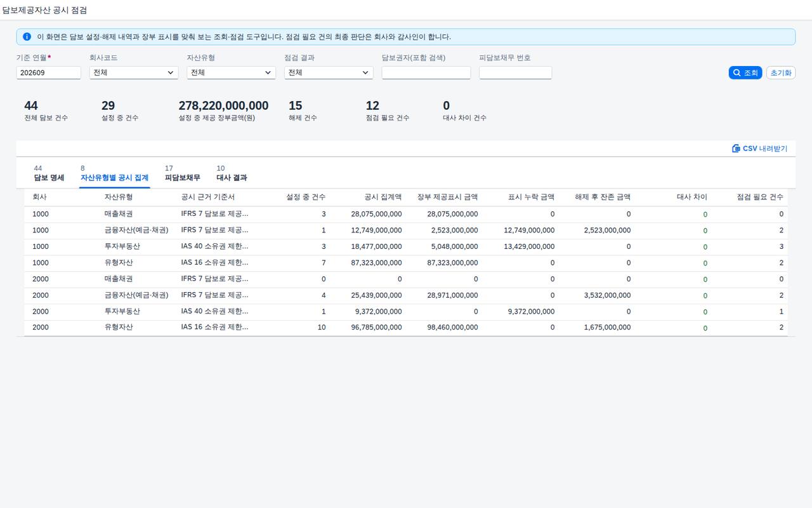Click the 87,323,000,000 공시 집계액 cell

[x=377, y=263]
